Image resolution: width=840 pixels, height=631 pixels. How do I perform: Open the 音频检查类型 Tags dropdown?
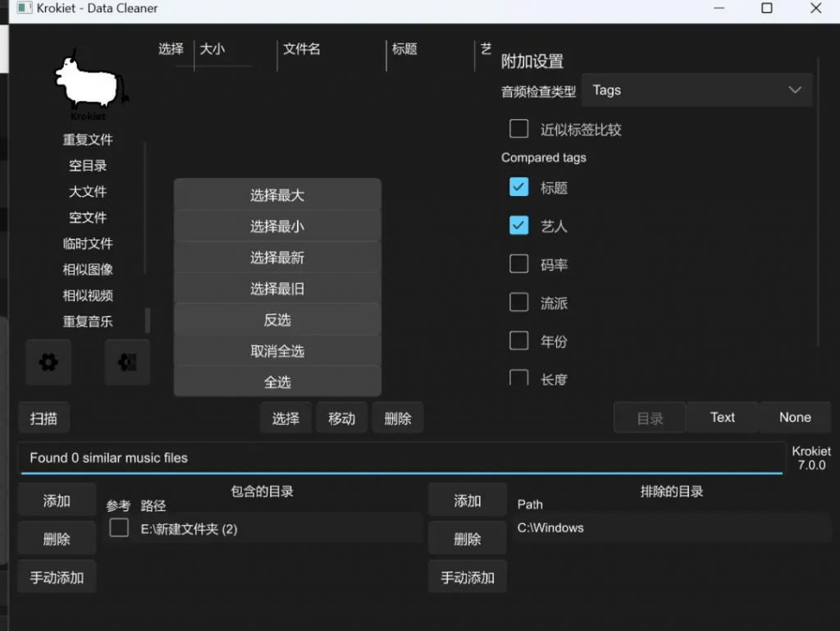pos(696,90)
